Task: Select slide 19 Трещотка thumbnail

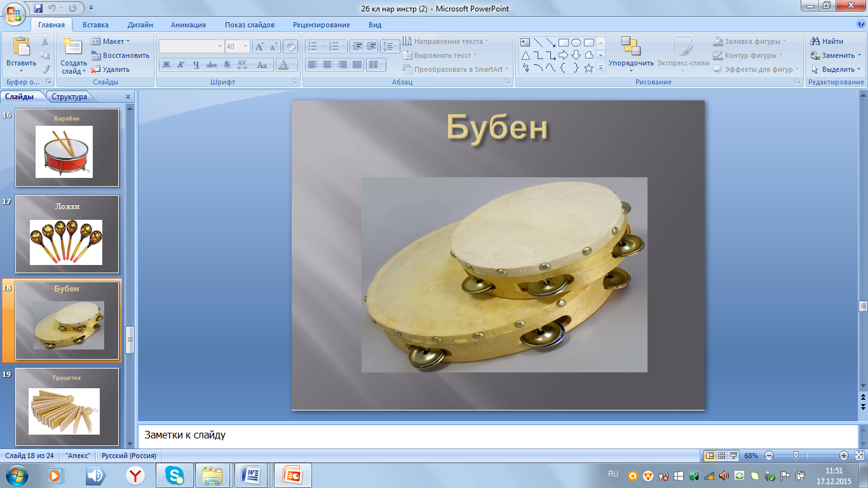Action: (67, 407)
